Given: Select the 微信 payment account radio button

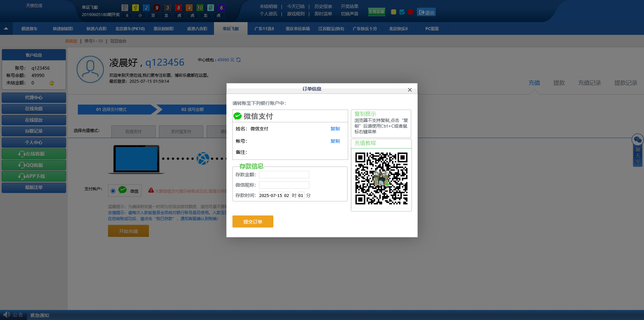Looking at the screenshot, I should click(113, 191).
